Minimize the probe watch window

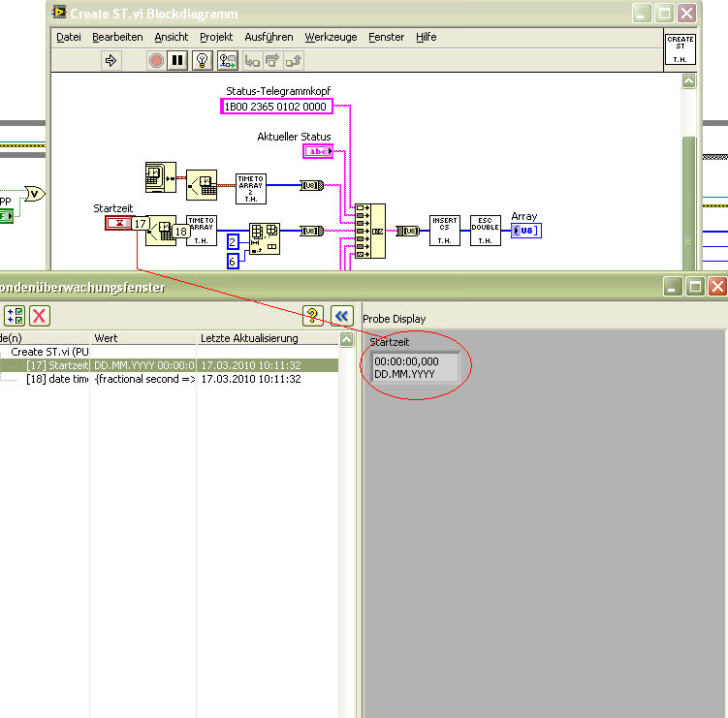673,287
